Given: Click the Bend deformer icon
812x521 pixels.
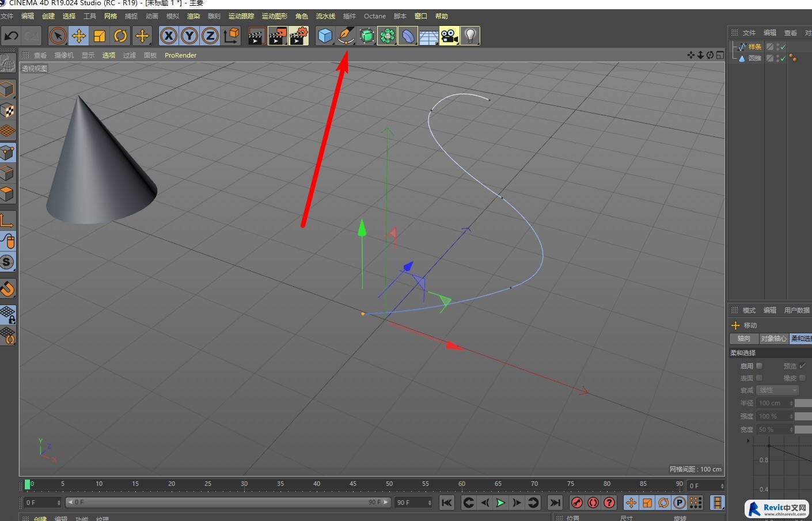Looking at the screenshot, I should [x=408, y=36].
